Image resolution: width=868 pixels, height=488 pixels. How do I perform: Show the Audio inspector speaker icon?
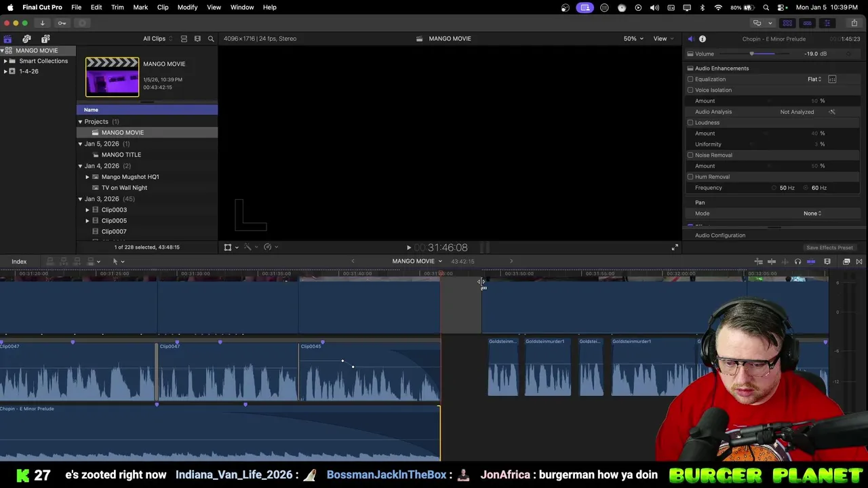(690, 39)
